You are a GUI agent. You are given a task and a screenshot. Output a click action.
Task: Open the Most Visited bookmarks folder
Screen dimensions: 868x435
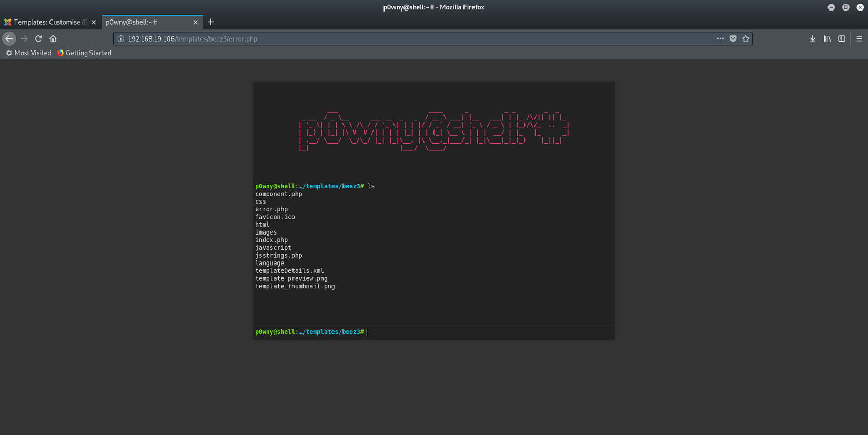click(28, 53)
